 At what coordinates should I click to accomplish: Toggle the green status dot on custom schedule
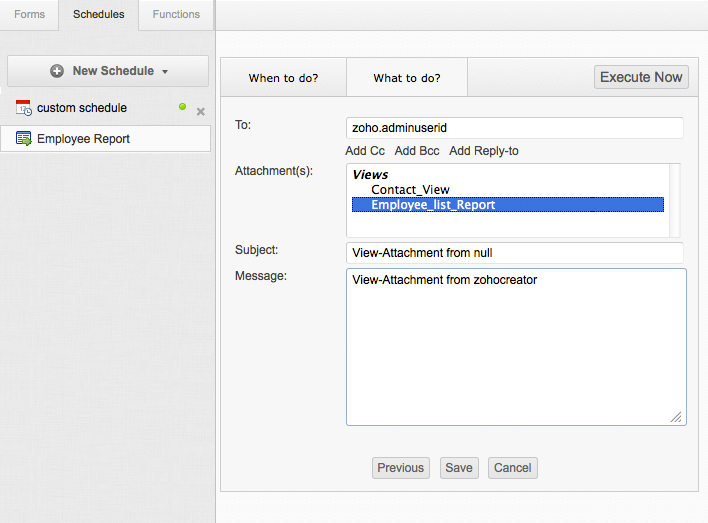(x=182, y=107)
